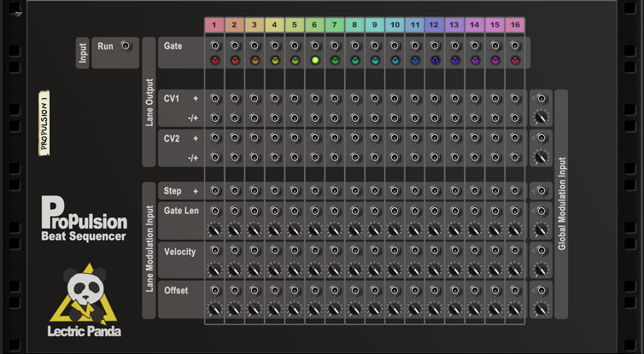Click the 'Offset' row label
This screenshot has width=644, height=354.
click(176, 290)
